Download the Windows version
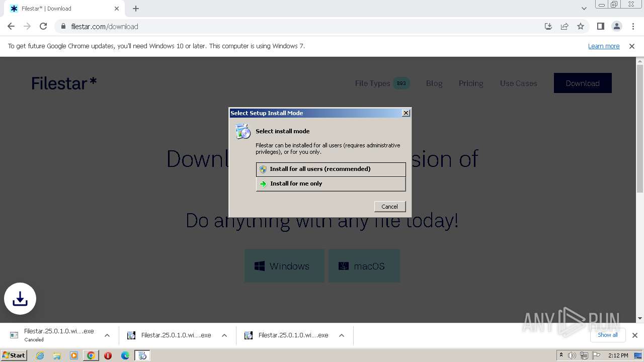This screenshot has width=644, height=362. pos(284,266)
